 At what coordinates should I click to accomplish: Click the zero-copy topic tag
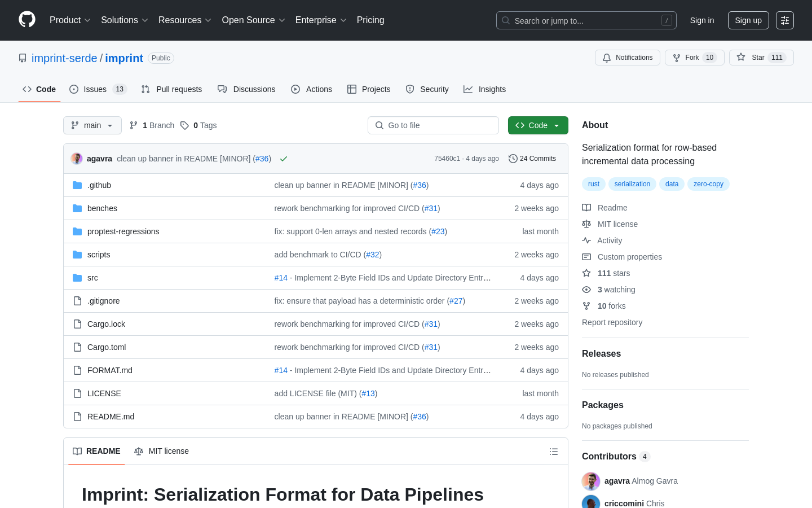tap(708, 184)
